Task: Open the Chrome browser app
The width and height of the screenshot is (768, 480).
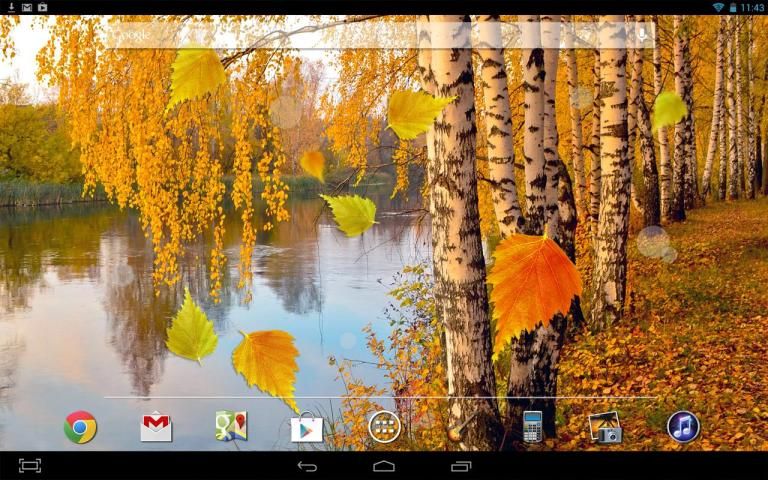Action: [x=80, y=427]
